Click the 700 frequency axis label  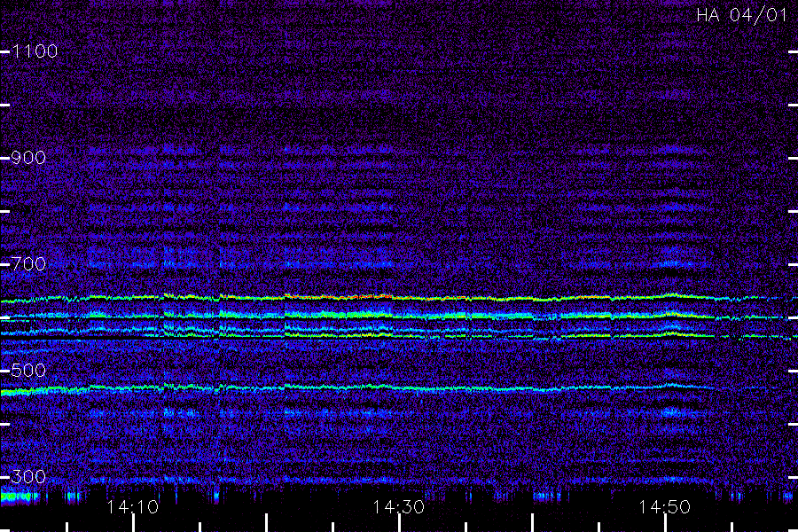[28, 264]
